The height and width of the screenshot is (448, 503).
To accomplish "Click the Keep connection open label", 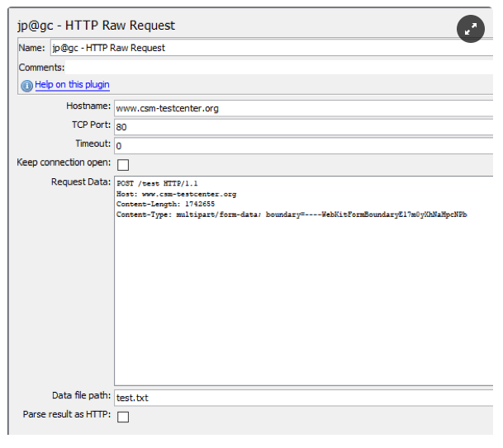I will (64, 163).
